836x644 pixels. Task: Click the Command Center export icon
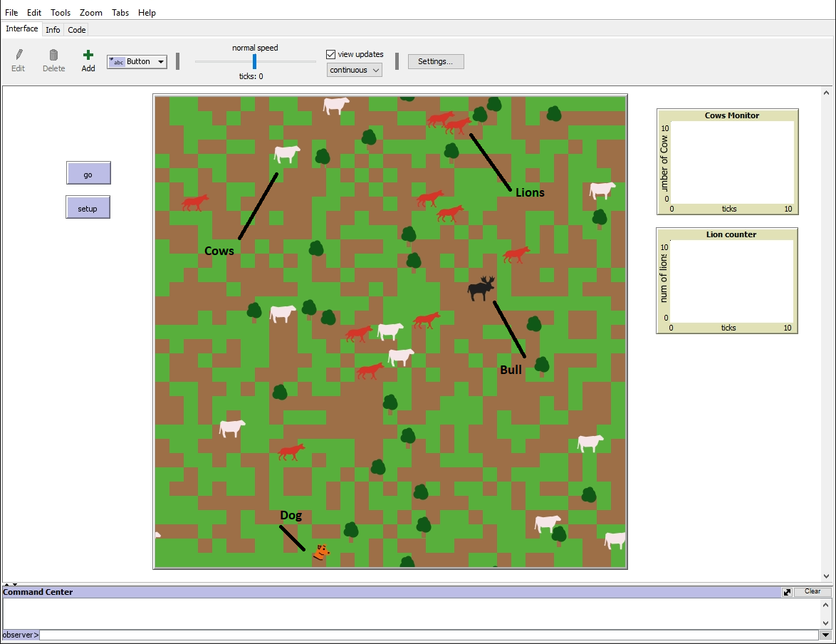tap(786, 591)
